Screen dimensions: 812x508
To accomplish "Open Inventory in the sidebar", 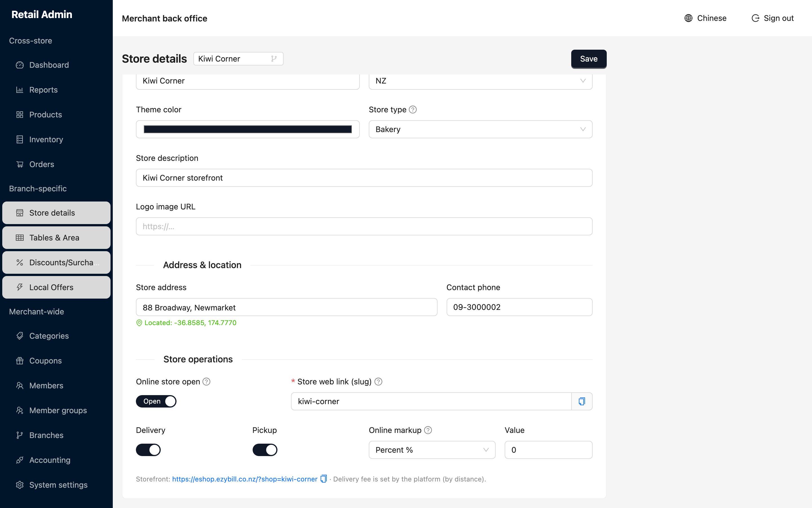I will (56, 139).
